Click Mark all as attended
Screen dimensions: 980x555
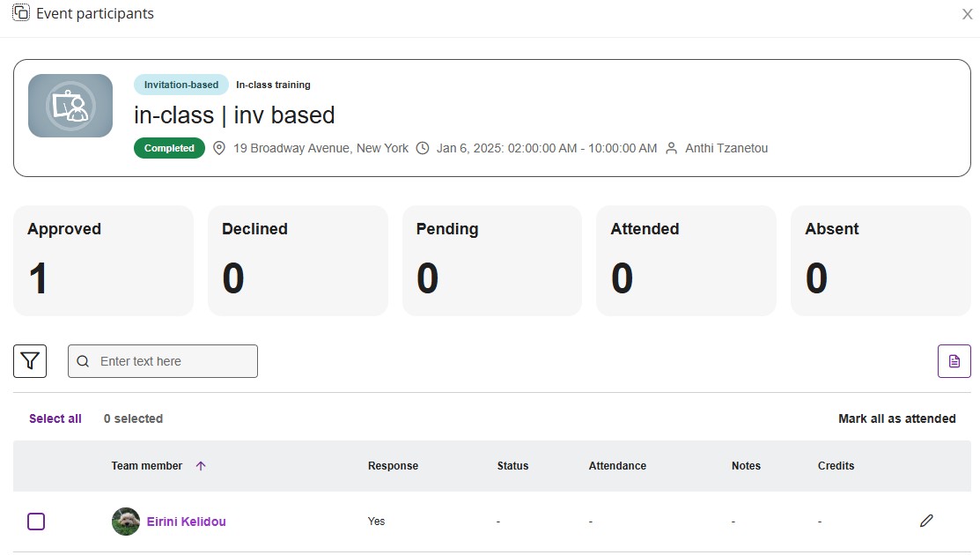pos(897,418)
